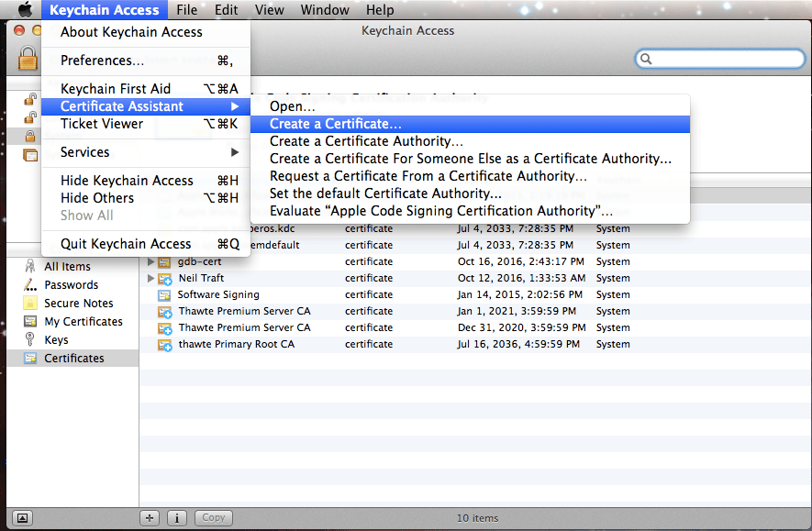
Task: Click the lock icon in the toolbar
Action: coord(28,58)
